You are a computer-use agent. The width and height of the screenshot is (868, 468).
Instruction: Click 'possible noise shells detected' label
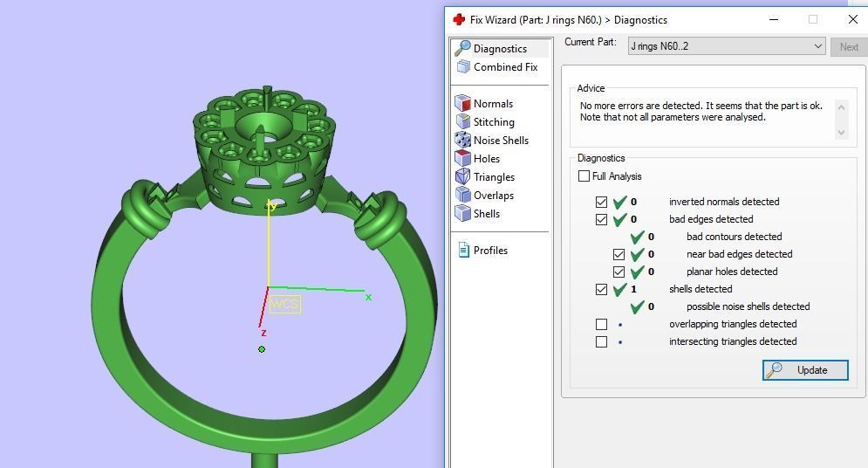click(x=748, y=306)
